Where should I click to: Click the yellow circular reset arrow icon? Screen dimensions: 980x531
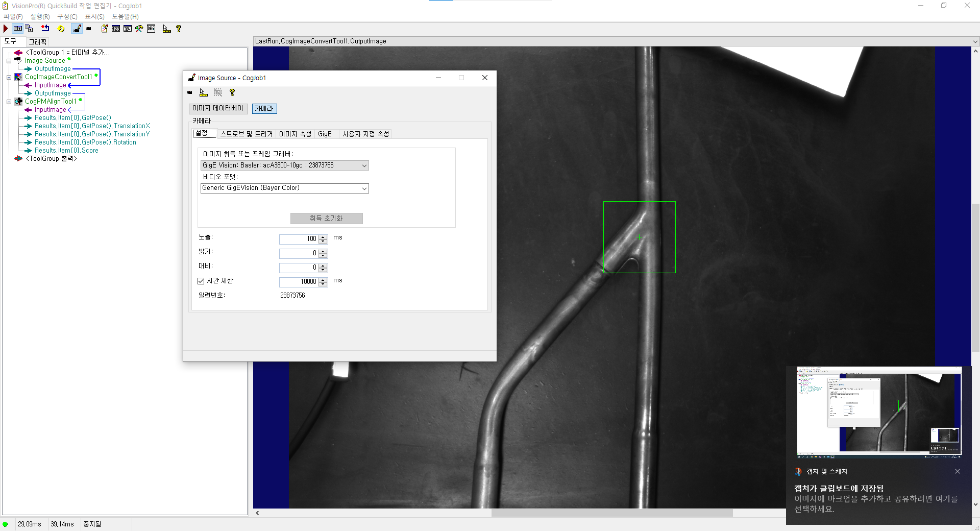coord(61,29)
